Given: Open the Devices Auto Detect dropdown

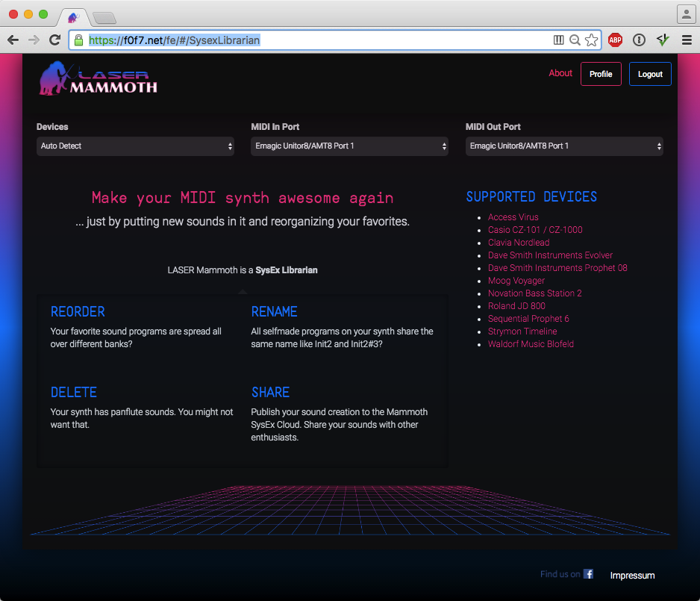Looking at the screenshot, I should click(135, 146).
